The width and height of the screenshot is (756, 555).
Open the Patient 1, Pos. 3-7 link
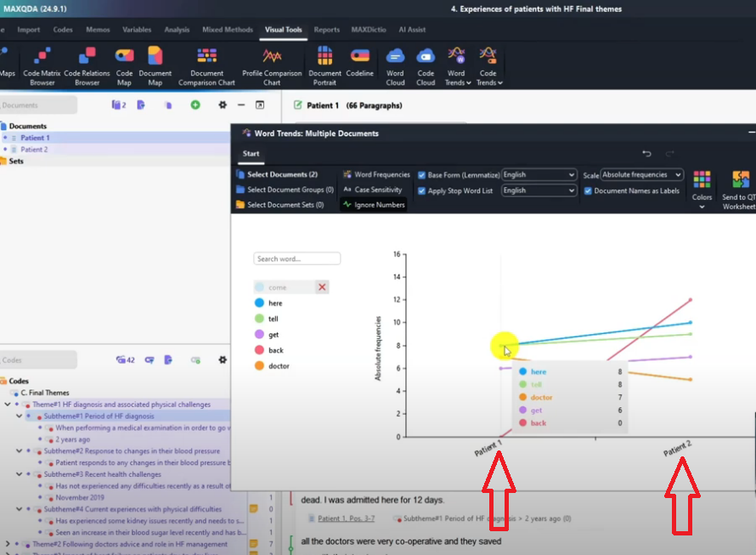coord(346,518)
